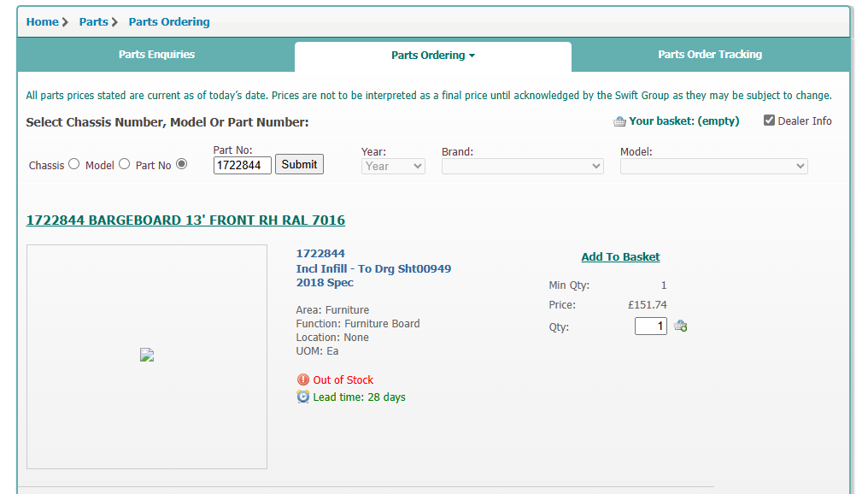868x494 pixels.
Task: Go to Home in the breadcrumb
Action: pyautogui.click(x=42, y=21)
